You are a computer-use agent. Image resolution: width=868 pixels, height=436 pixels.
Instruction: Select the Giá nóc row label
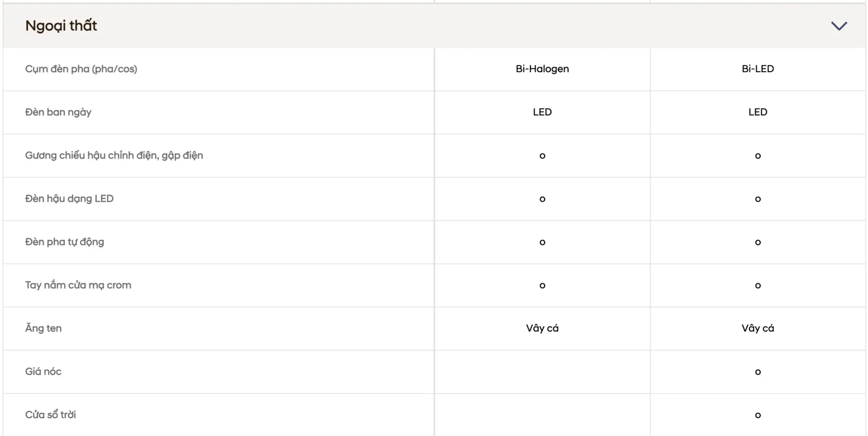[x=43, y=371]
